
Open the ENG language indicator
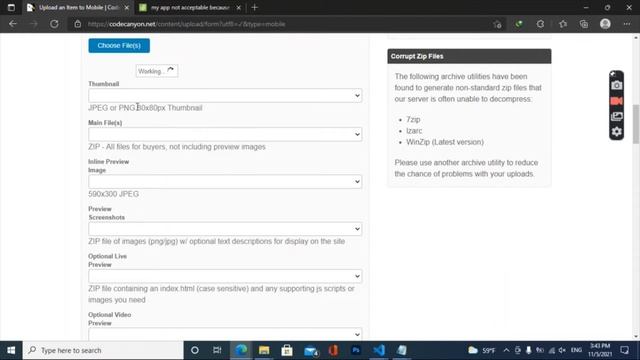(x=576, y=350)
